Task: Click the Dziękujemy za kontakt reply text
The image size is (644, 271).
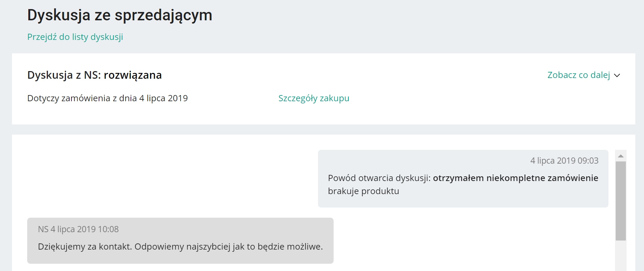Action: click(x=86, y=247)
